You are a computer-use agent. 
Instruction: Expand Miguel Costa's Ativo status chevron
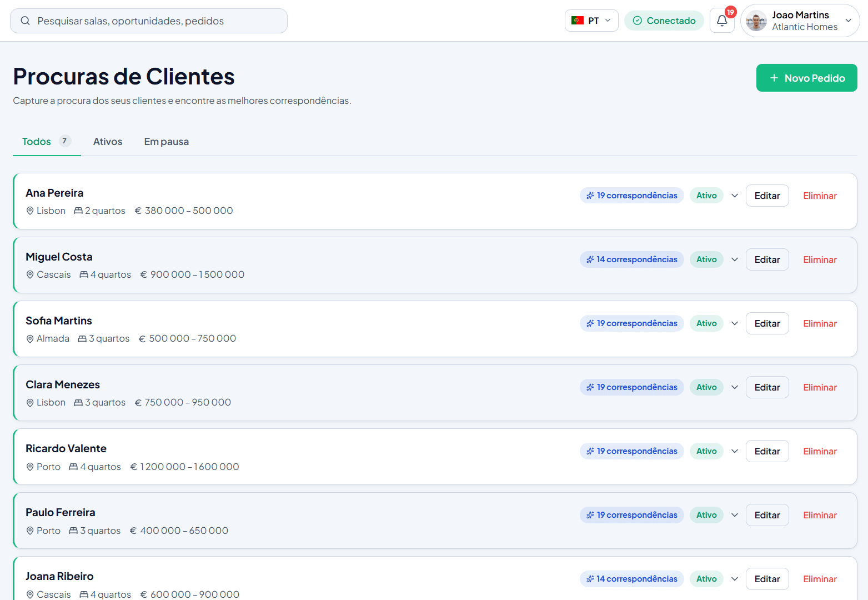735,259
